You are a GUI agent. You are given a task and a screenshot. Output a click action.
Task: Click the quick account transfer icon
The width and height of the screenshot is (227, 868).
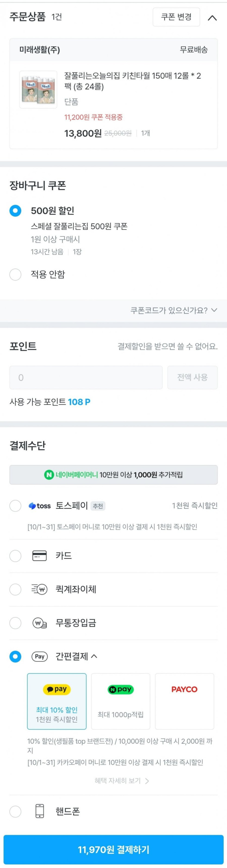pyautogui.click(x=39, y=589)
